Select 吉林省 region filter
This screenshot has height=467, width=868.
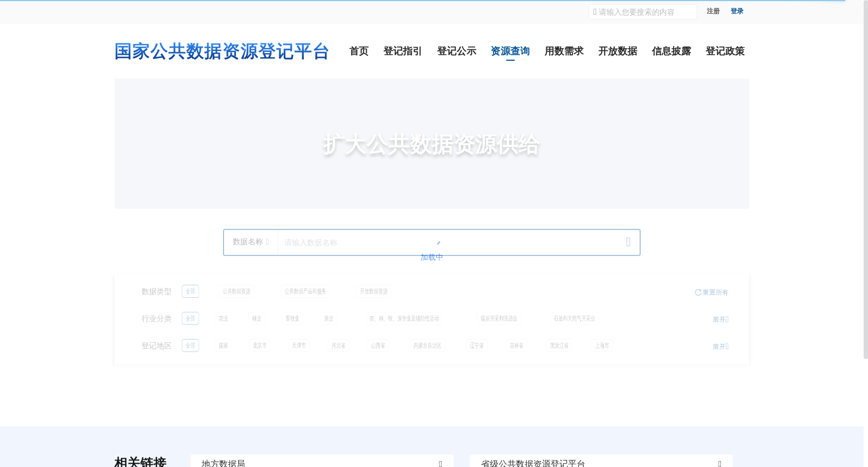tap(516, 346)
